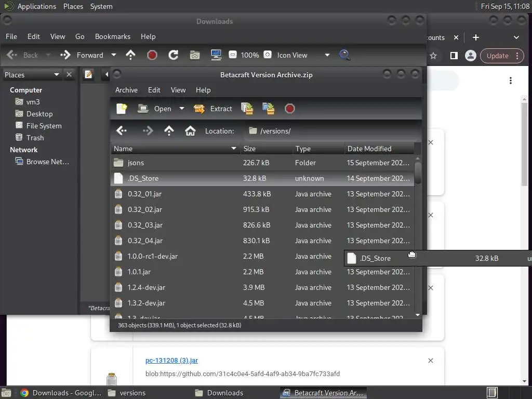Click scroll-down arrow of archive list
This screenshot has height=399, width=532.
pyautogui.click(x=418, y=315)
